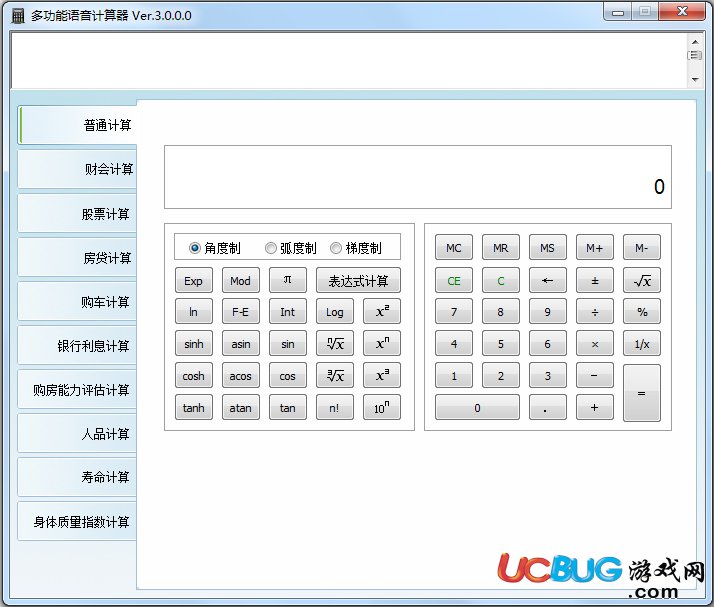Click the divide ÷ button
The image size is (714, 607).
point(595,311)
